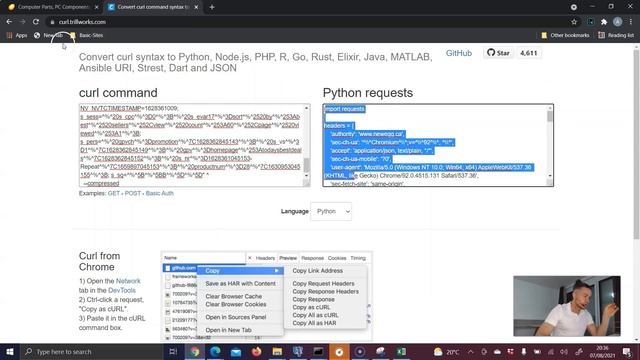Open the volume control in system tray
Viewport: 640px width, 360px height.
564,351
